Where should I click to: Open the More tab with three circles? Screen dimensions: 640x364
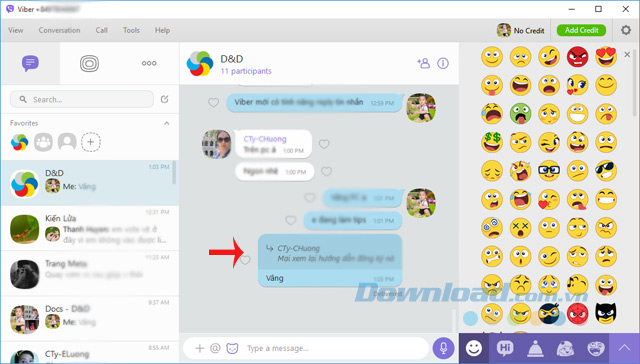[149, 63]
